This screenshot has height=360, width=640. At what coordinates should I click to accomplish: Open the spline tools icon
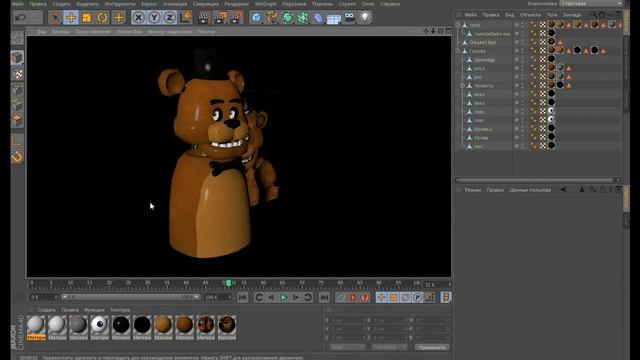(272, 18)
